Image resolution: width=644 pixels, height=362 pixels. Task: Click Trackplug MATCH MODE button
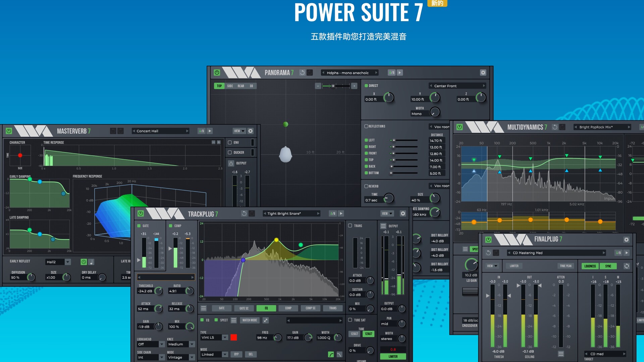coord(250,320)
